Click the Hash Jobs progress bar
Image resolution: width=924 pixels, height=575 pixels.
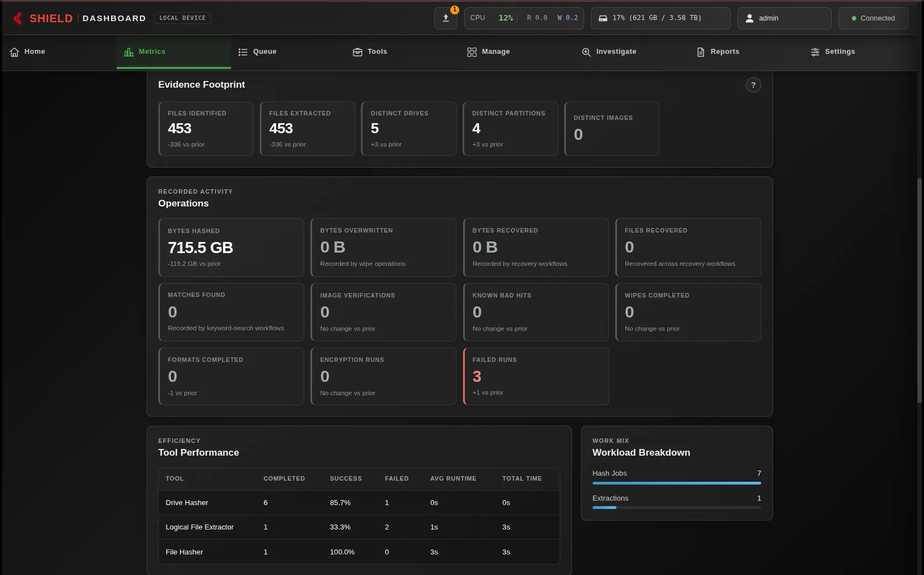tap(676, 483)
